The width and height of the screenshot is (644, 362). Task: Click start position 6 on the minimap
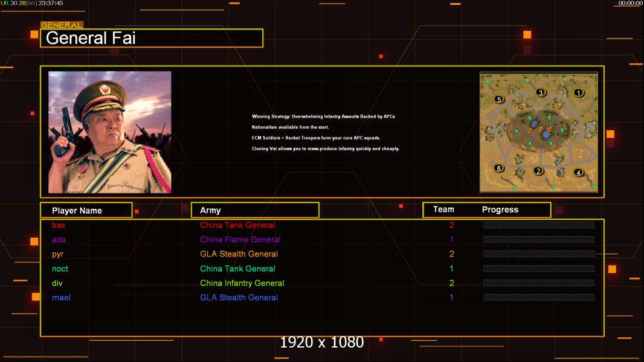pos(498,168)
